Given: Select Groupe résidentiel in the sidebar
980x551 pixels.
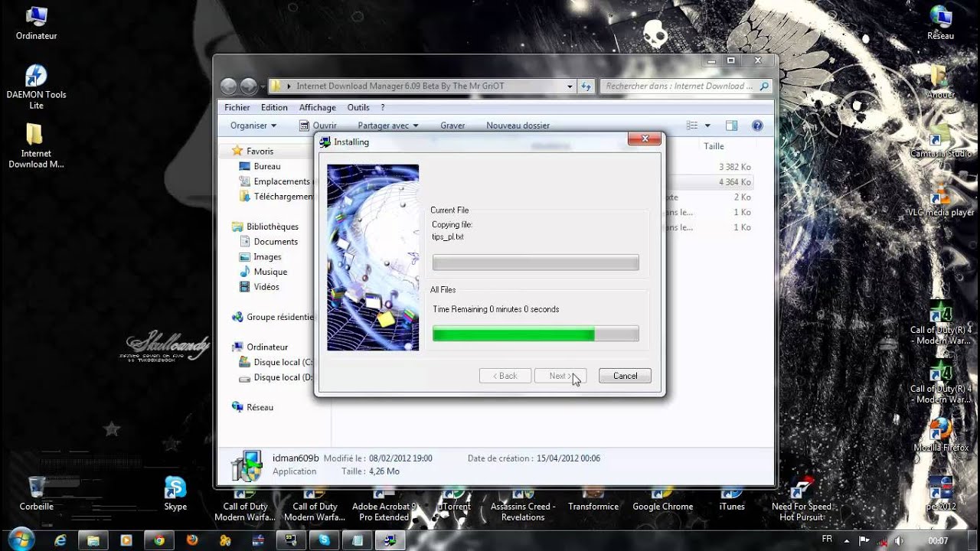Looking at the screenshot, I should click(273, 317).
